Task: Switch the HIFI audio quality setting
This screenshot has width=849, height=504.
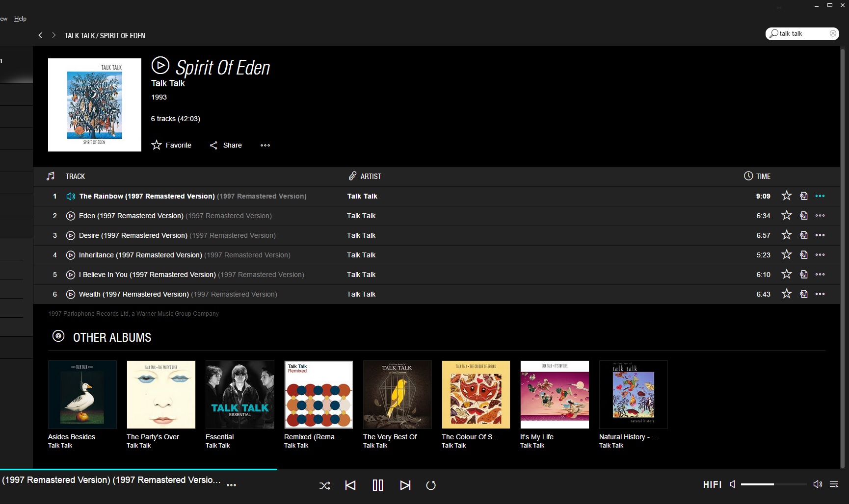Action: tap(712, 484)
